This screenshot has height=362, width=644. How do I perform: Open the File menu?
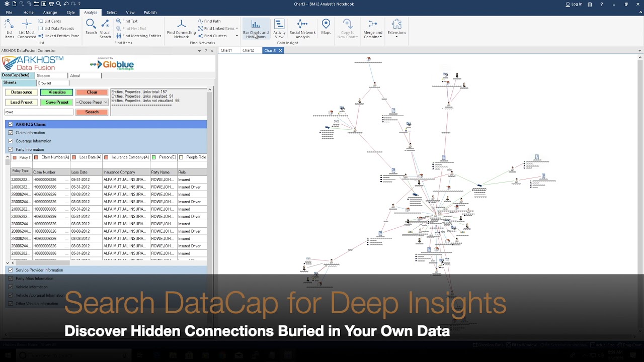click(x=9, y=12)
